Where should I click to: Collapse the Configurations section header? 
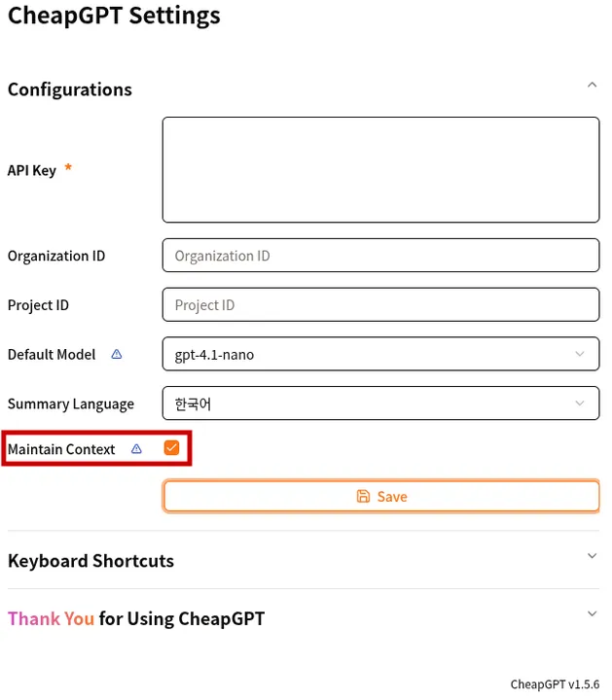70,89
